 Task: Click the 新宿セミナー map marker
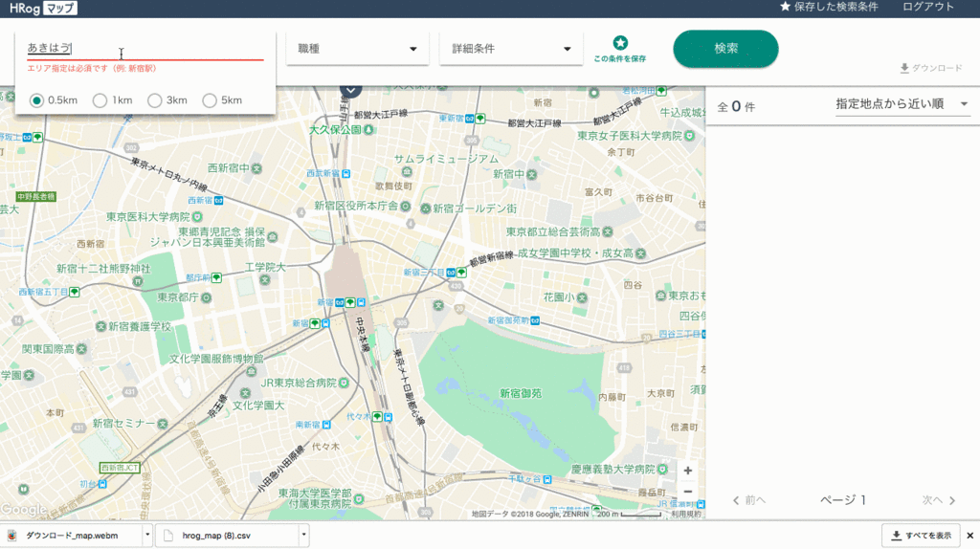click(163, 424)
